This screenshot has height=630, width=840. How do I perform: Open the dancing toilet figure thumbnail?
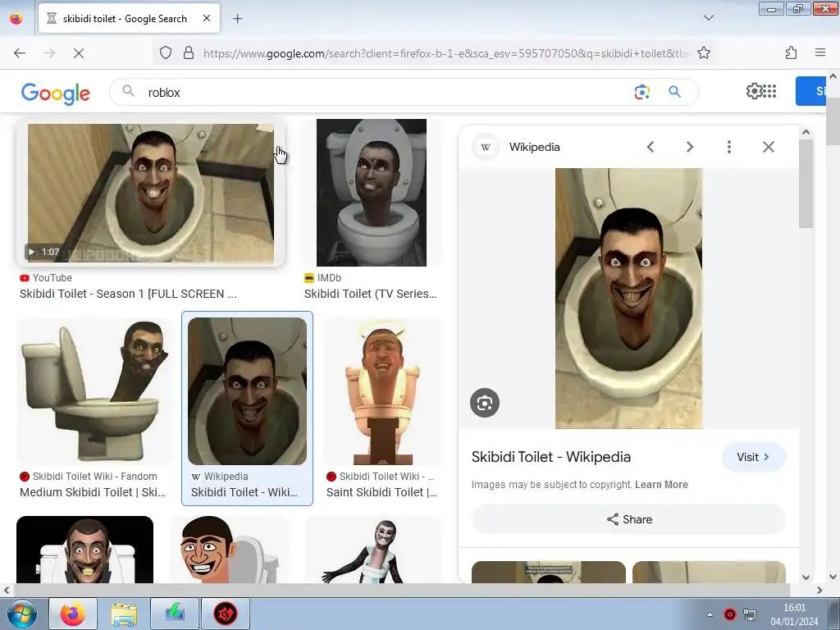[374, 550]
